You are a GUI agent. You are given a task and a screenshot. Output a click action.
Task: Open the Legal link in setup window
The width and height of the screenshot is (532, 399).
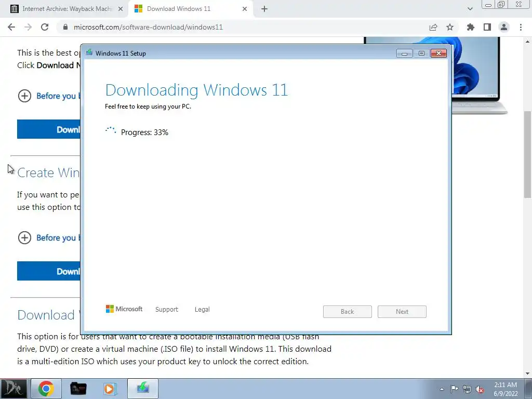tap(202, 310)
